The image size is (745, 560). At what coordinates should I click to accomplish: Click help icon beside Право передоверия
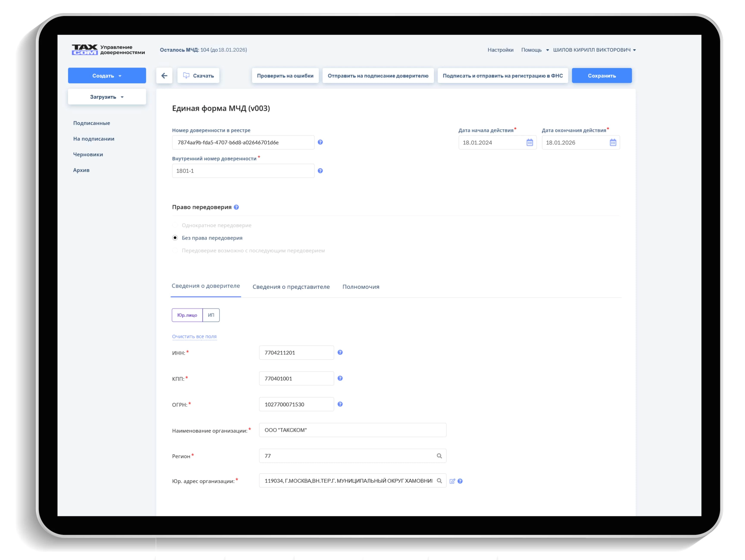pyautogui.click(x=236, y=207)
